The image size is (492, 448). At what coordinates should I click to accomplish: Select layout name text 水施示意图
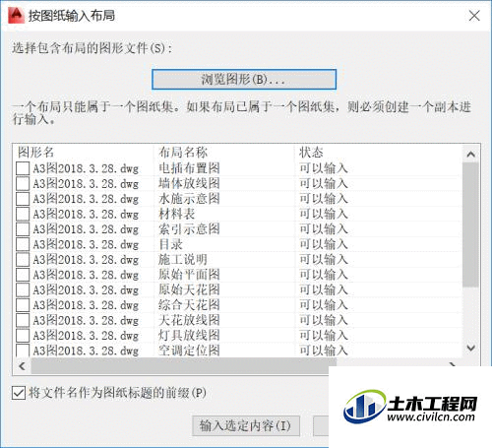189,199
